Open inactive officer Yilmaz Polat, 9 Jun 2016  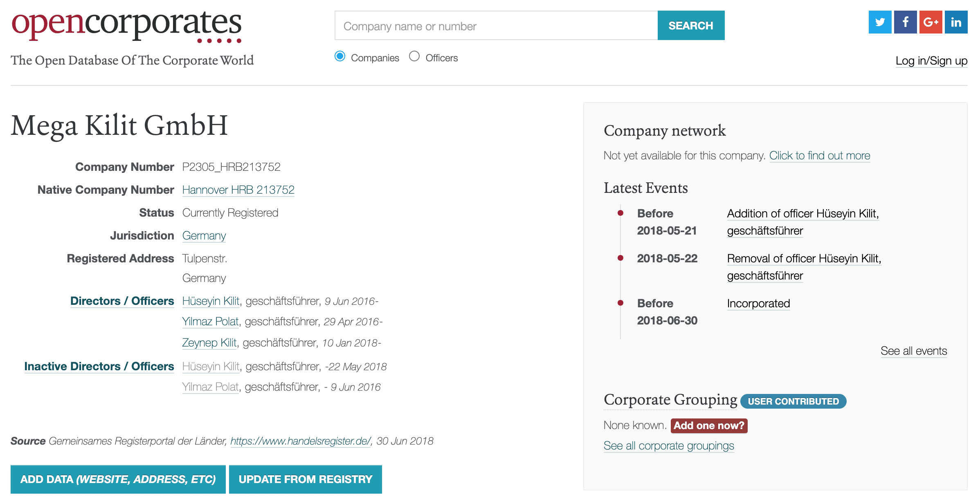pyautogui.click(x=210, y=387)
